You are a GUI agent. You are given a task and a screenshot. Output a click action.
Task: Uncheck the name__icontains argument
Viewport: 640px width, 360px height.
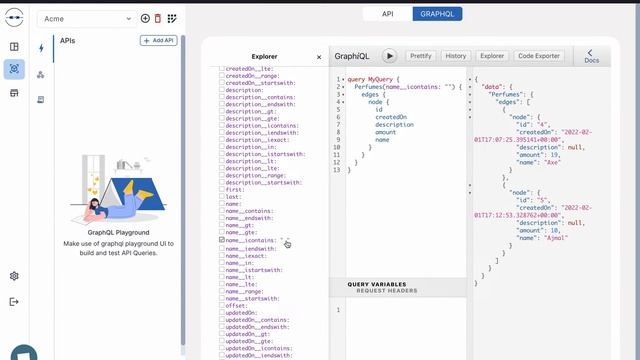coord(222,240)
